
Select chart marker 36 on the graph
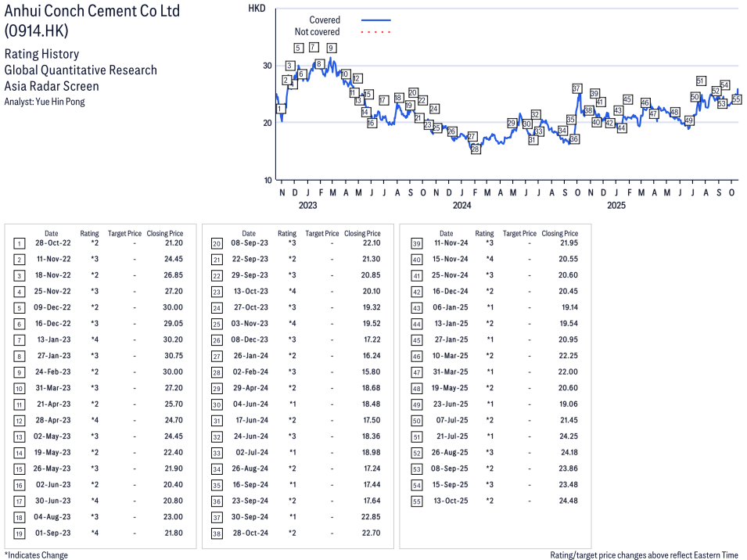tap(574, 138)
